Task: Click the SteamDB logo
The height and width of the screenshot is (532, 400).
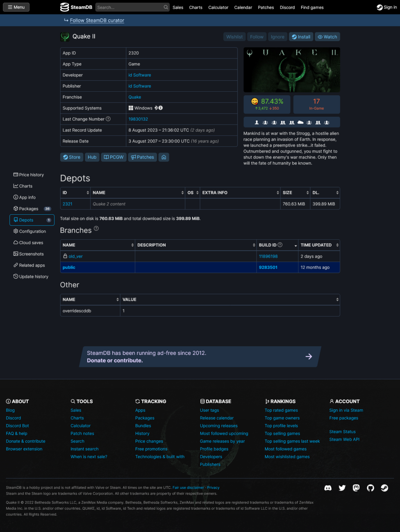Action: (x=76, y=7)
